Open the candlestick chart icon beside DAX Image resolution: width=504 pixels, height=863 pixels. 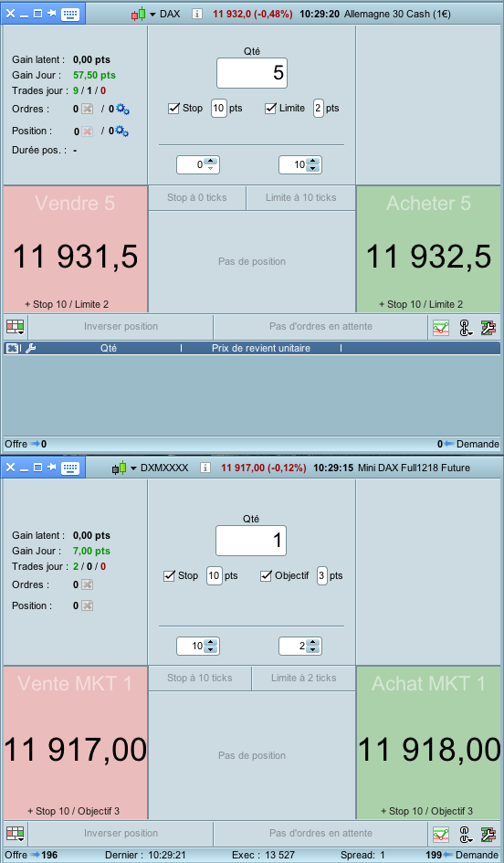[139, 14]
